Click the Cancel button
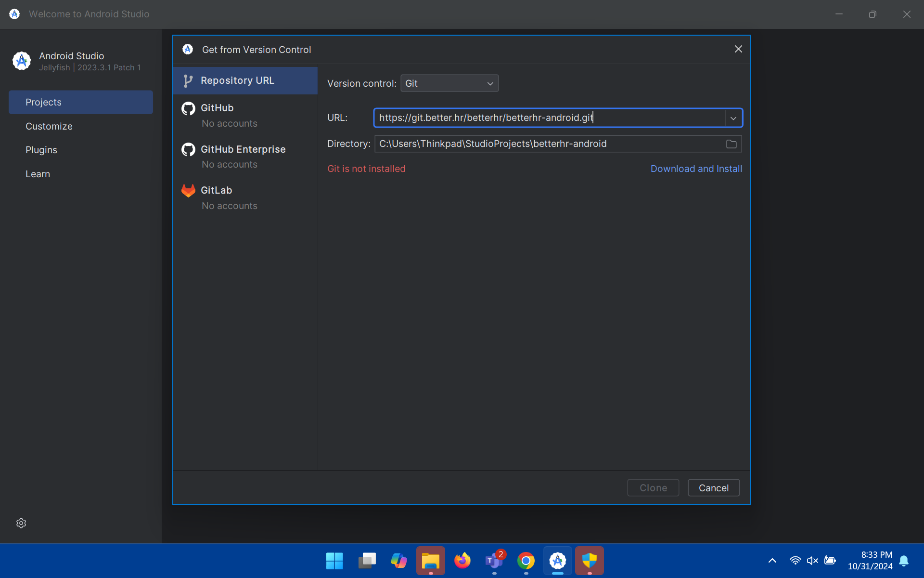The height and width of the screenshot is (578, 924). 714,488
